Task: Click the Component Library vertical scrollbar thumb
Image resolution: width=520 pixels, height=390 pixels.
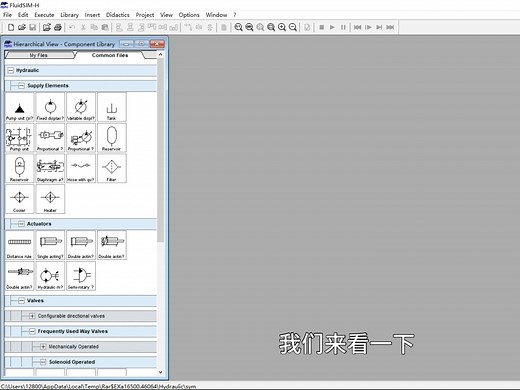Action: [160, 150]
